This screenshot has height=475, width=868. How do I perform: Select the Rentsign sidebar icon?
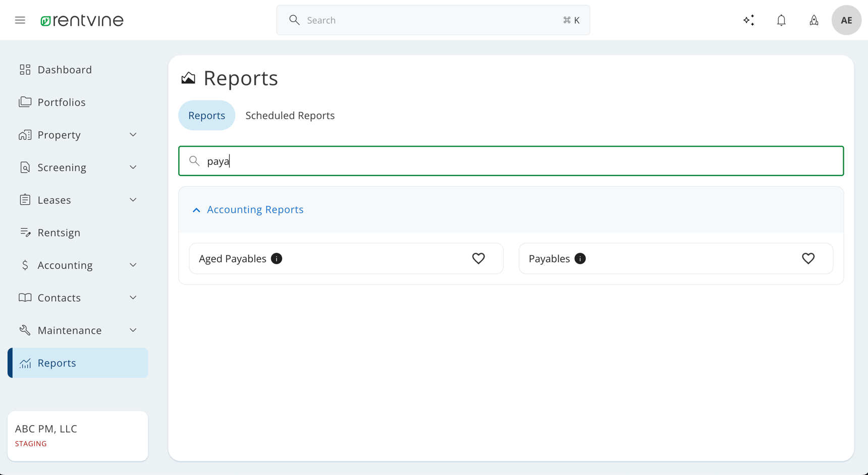click(25, 232)
